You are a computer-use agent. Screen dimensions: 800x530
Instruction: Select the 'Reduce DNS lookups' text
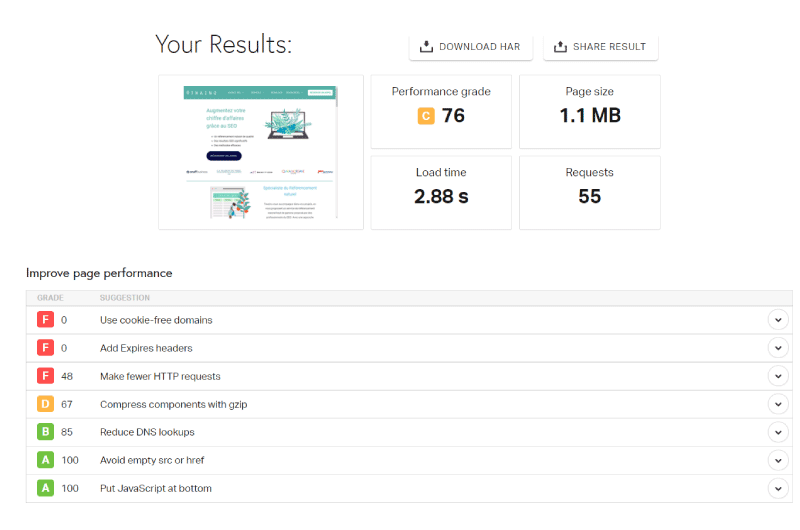pos(147,432)
